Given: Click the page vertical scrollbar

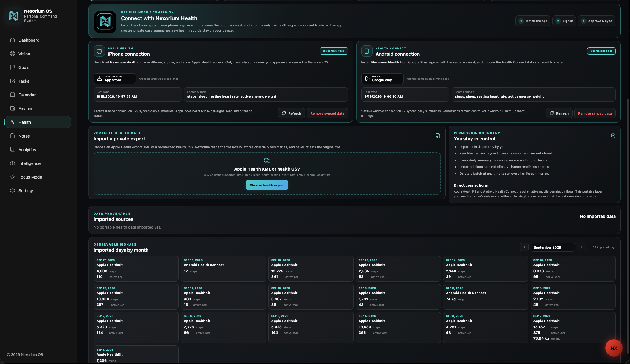Looking at the screenshot, I should pyautogui.click(x=628, y=226).
